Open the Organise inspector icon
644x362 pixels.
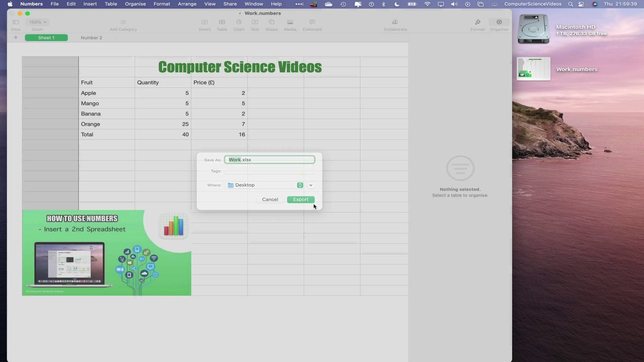coord(499,22)
